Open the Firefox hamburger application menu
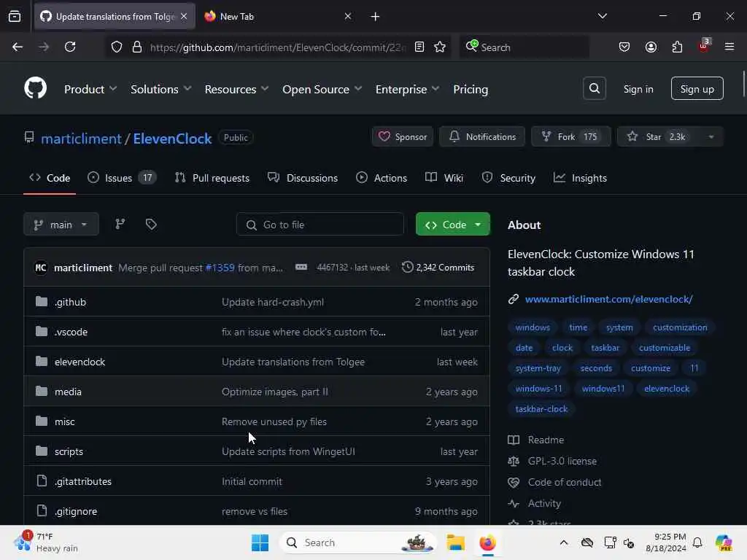Image resolution: width=747 pixels, height=560 pixels. [x=729, y=47]
